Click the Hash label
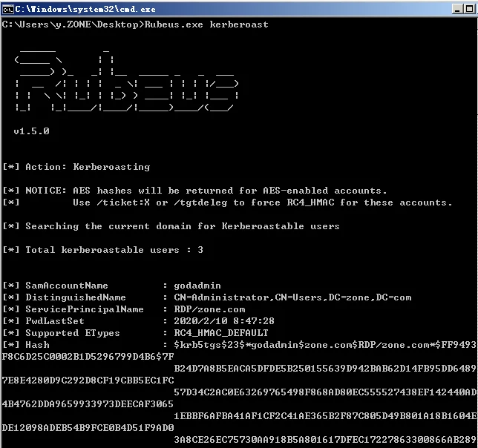Viewport: 478px width, 448px height. click(x=37, y=345)
